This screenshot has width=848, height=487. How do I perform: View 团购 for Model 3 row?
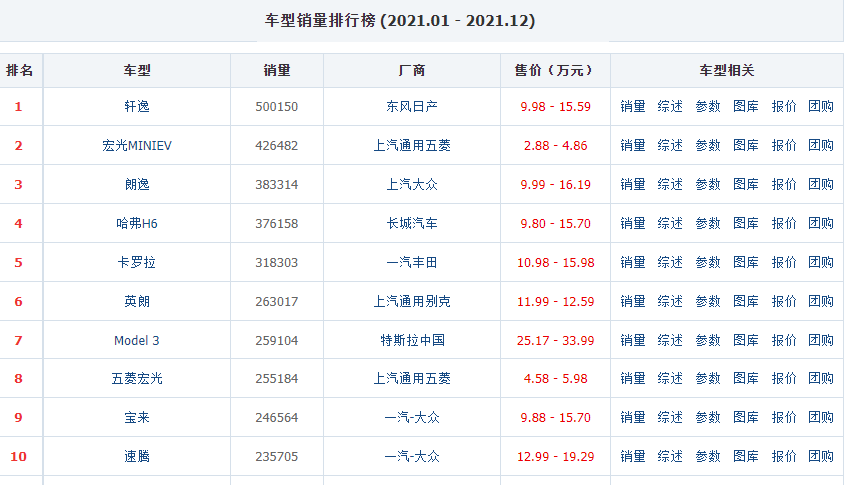[x=821, y=340]
